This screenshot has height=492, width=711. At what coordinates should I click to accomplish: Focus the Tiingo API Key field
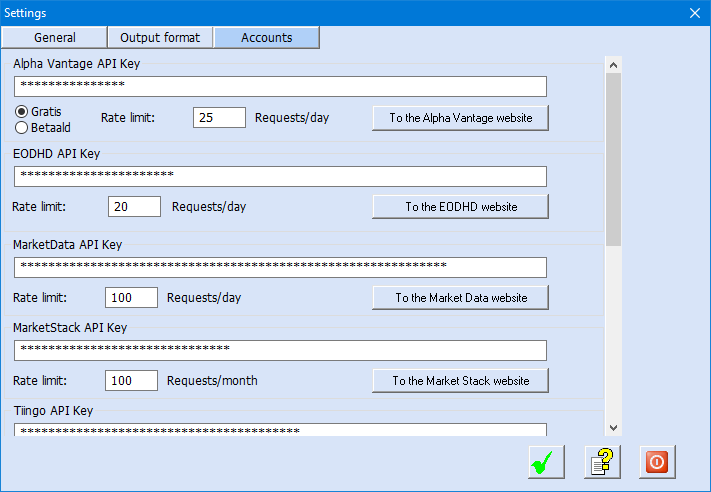(280, 430)
